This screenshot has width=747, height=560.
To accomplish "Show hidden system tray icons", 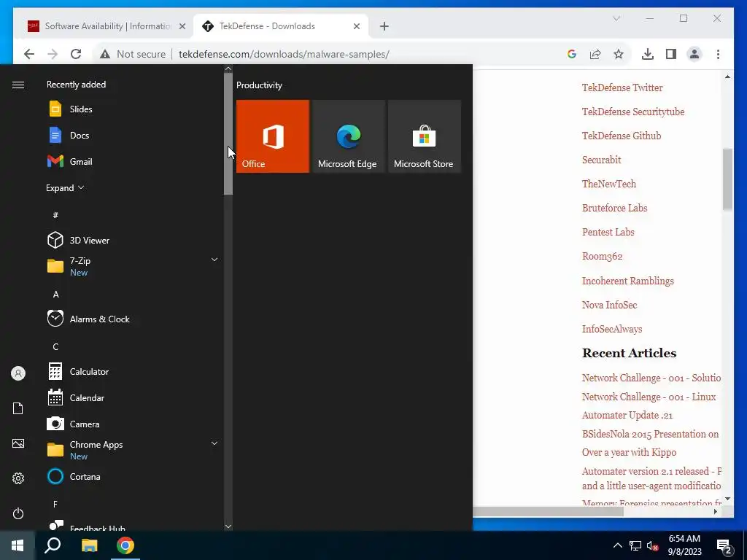I will [x=617, y=545].
